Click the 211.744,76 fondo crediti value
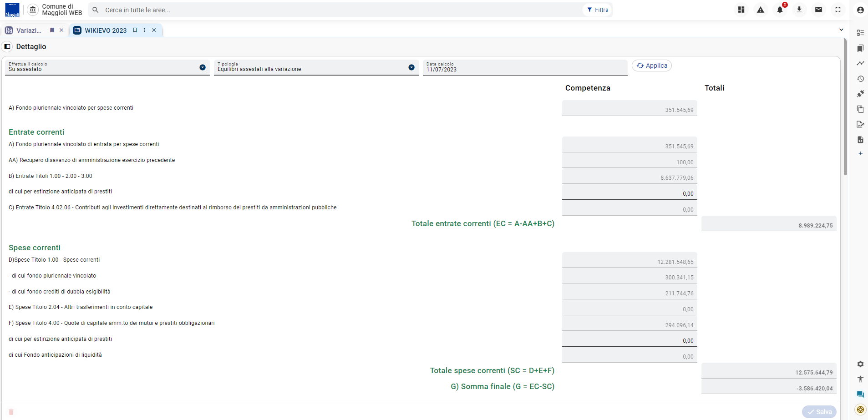Screen dimensions: 868x420 tap(629, 292)
